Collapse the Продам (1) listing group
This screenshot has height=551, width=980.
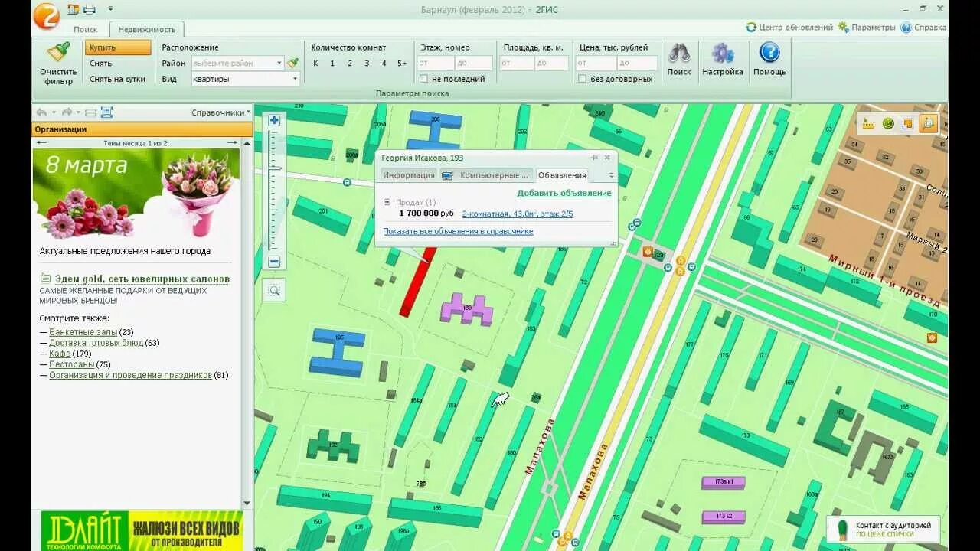tap(387, 202)
